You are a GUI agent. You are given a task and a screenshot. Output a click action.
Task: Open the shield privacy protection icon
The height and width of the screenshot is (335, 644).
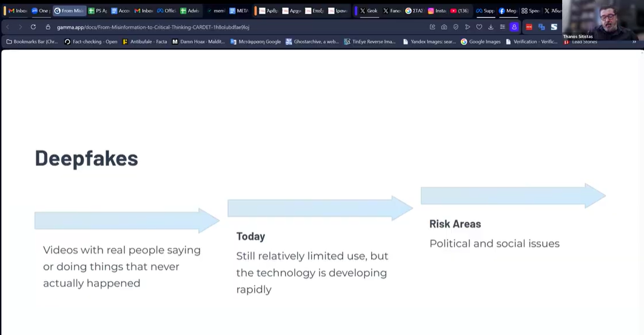click(456, 27)
